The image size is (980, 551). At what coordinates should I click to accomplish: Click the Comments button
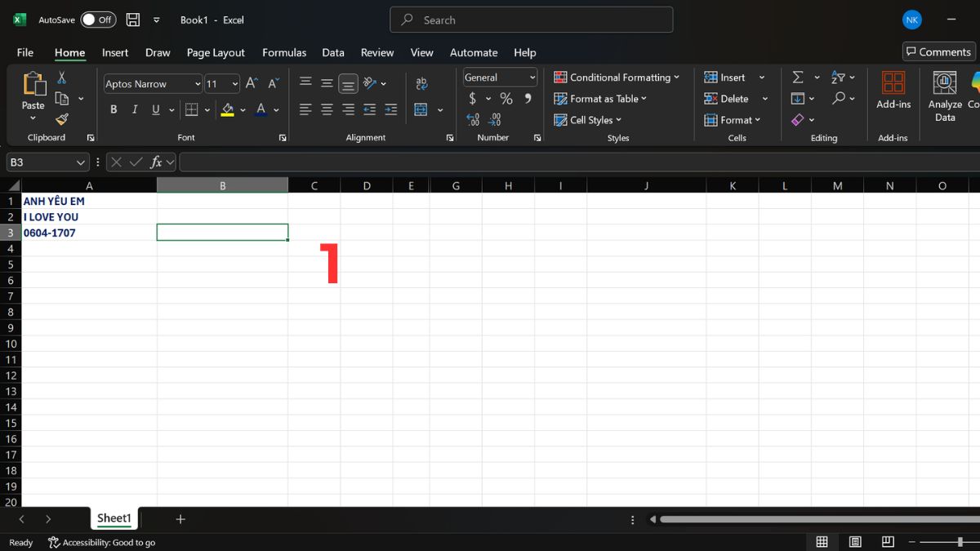click(x=938, y=51)
